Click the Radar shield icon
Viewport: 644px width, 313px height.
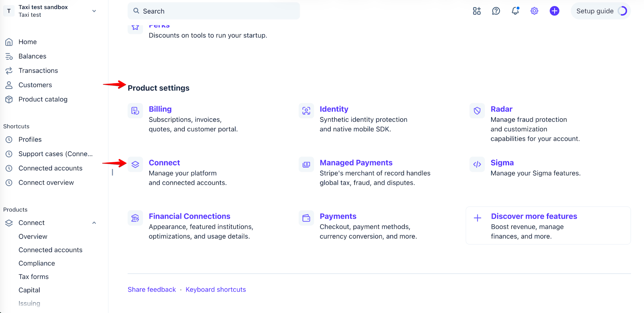click(x=477, y=111)
